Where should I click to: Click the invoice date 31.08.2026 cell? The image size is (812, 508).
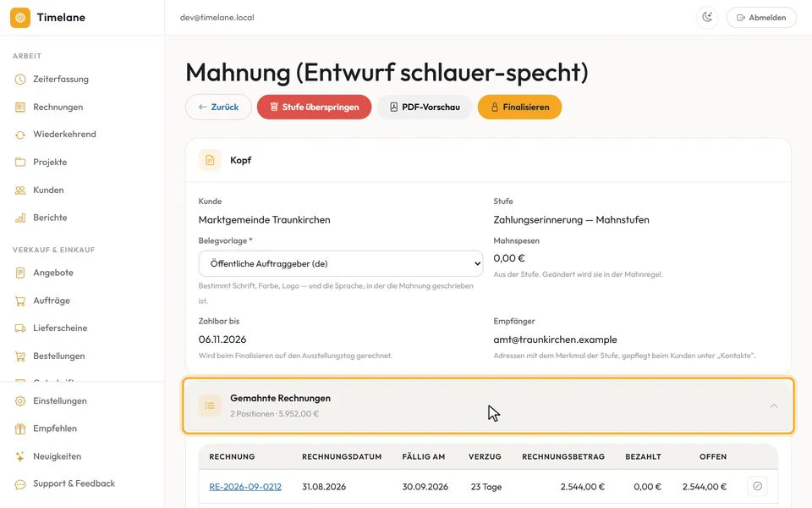(x=324, y=487)
